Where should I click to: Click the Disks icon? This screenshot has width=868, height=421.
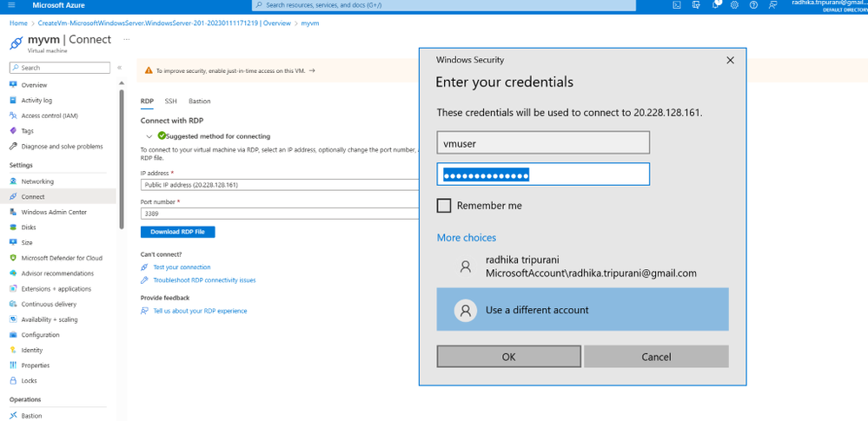[x=13, y=227]
